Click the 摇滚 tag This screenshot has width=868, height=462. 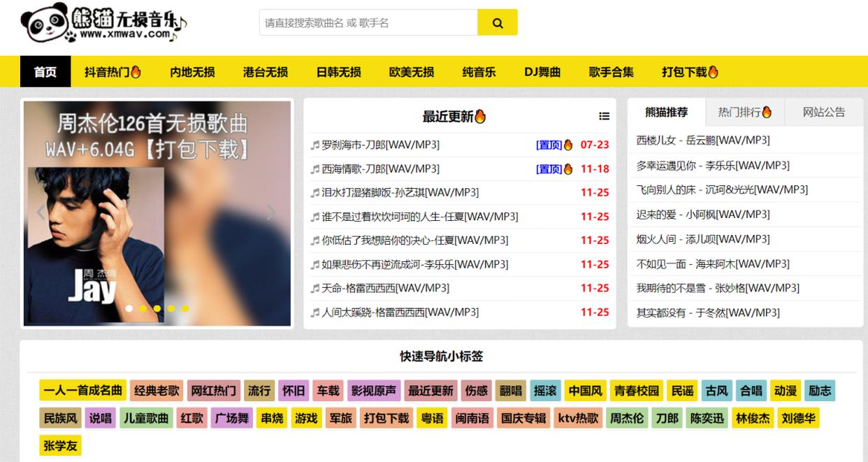point(545,391)
